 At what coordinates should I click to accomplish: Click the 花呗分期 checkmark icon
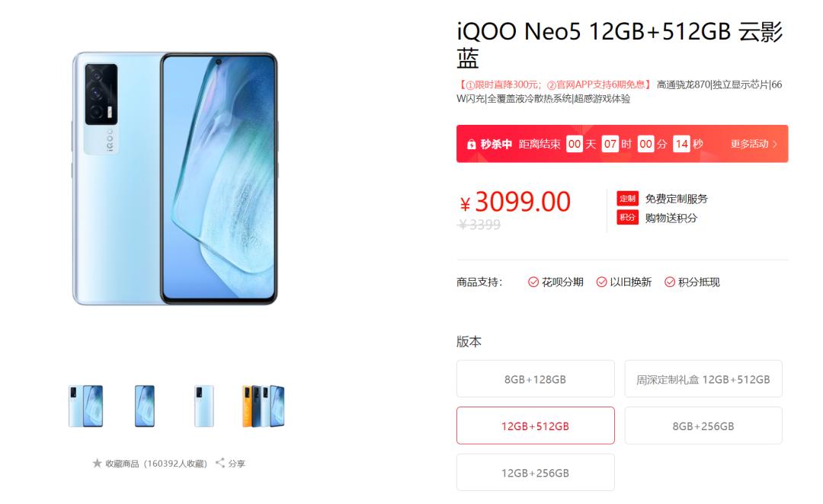pos(533,282)
